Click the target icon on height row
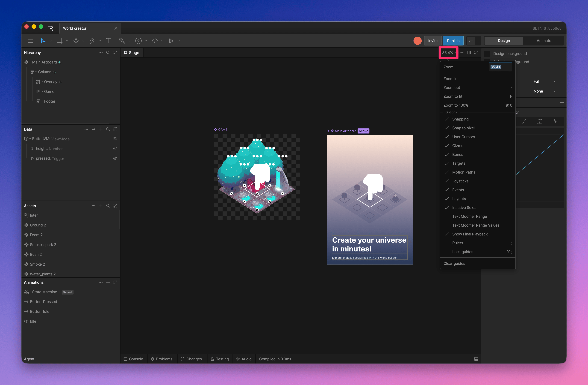588x385 pixels. point(115,149)
